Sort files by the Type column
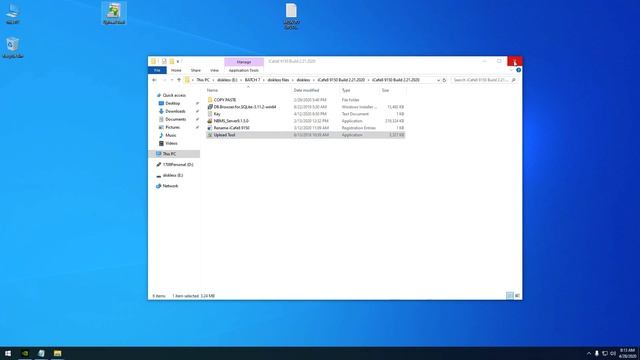 point(346,90)
